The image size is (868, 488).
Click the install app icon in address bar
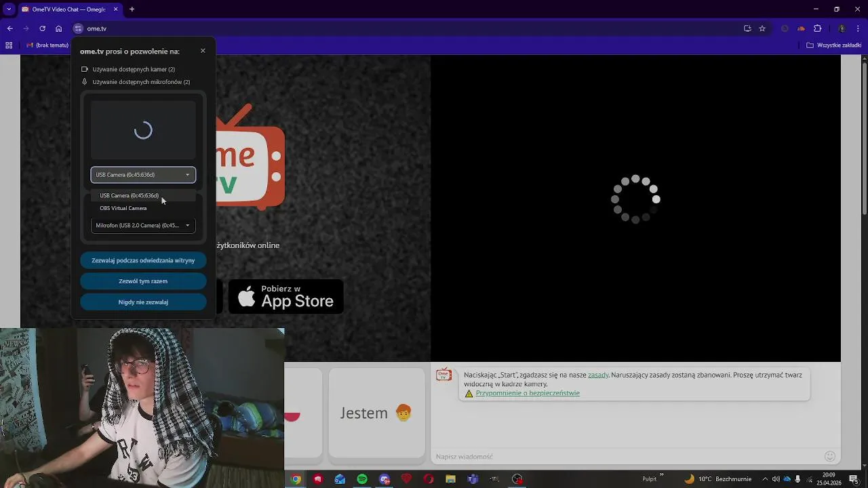point(747,28)
